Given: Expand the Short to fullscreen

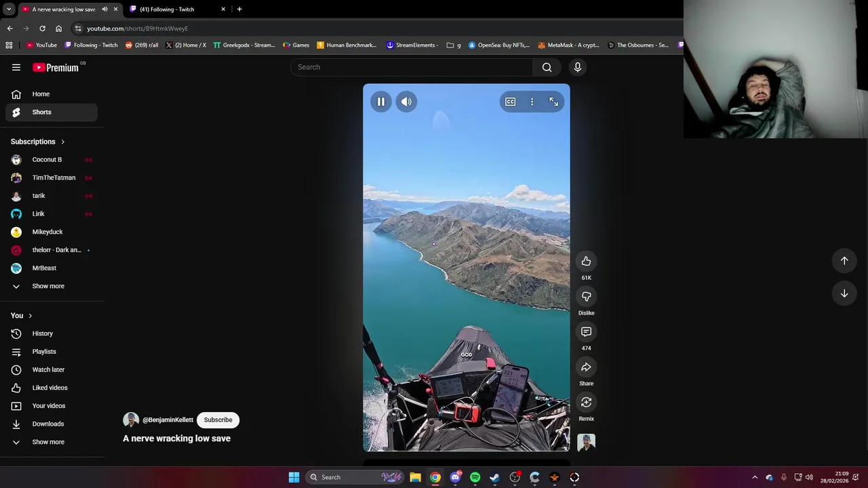Looking at the screenshot, I should click(554, 102).
